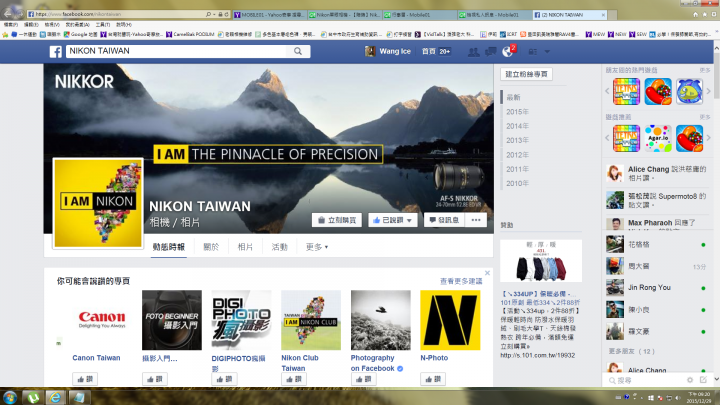Click the chat search field at bottom

(645, 380)
